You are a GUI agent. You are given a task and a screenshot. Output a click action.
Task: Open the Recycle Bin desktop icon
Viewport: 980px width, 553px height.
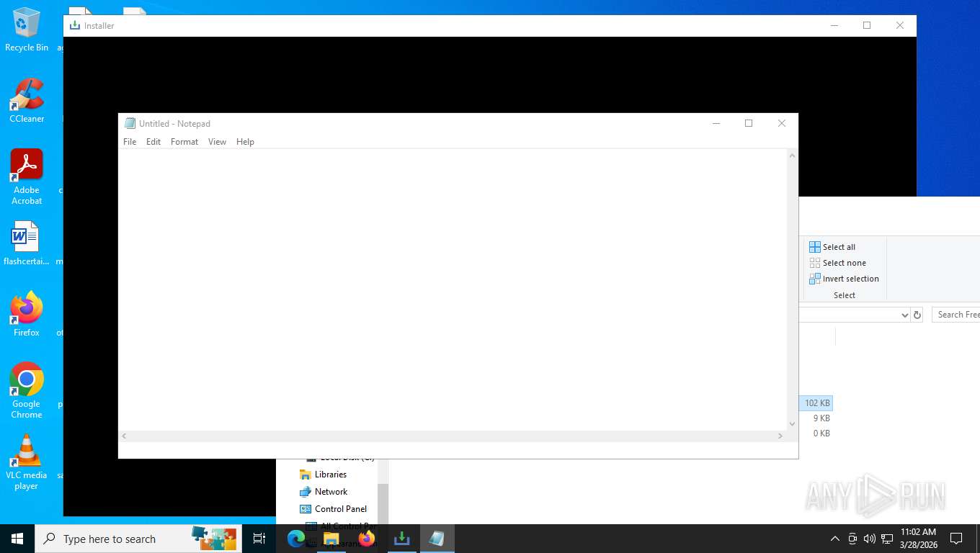tap(27, 30)
